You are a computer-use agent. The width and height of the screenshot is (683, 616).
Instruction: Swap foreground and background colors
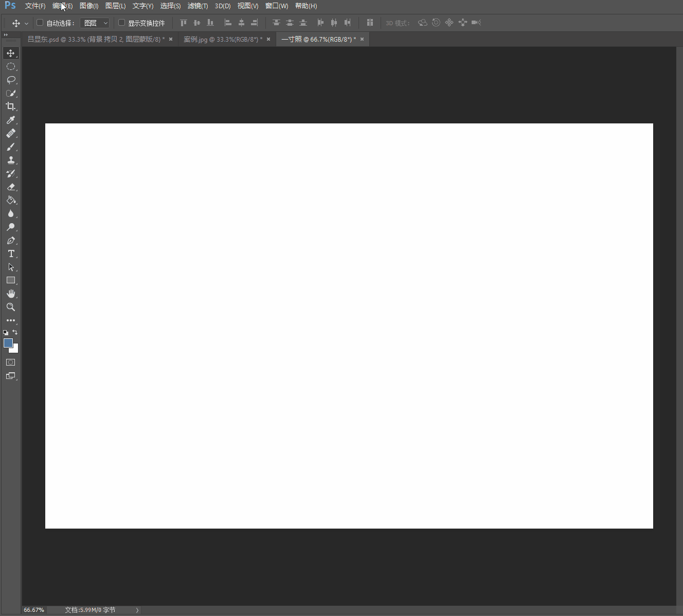click(15, 332)
